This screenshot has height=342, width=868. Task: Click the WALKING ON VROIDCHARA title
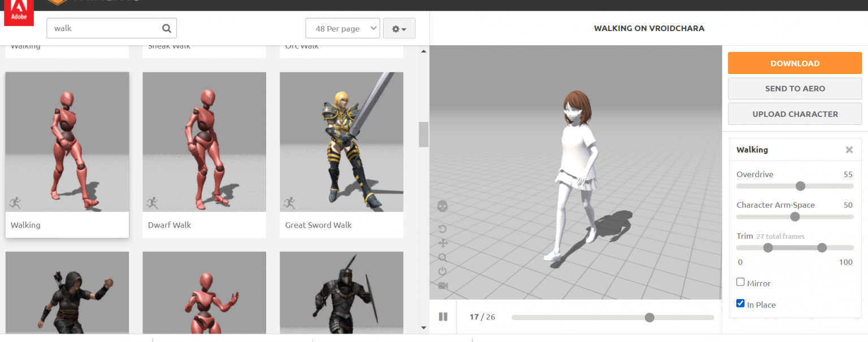649,28
